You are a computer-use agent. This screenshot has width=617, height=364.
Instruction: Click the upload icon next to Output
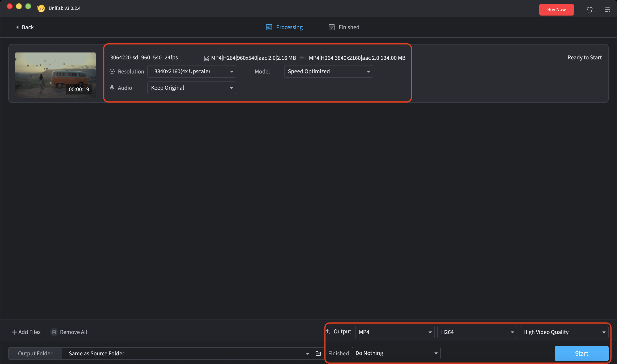point(328,331)
